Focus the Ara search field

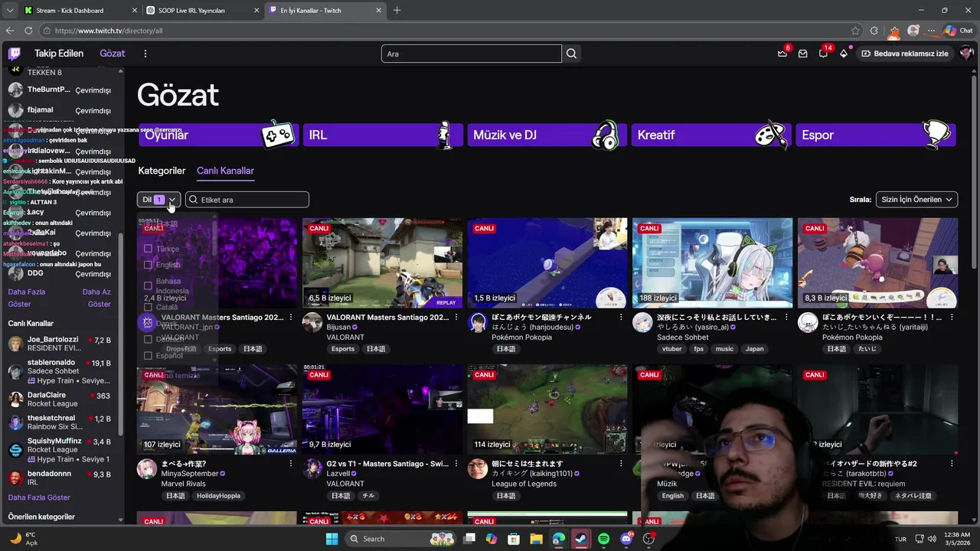pos(472,54)
